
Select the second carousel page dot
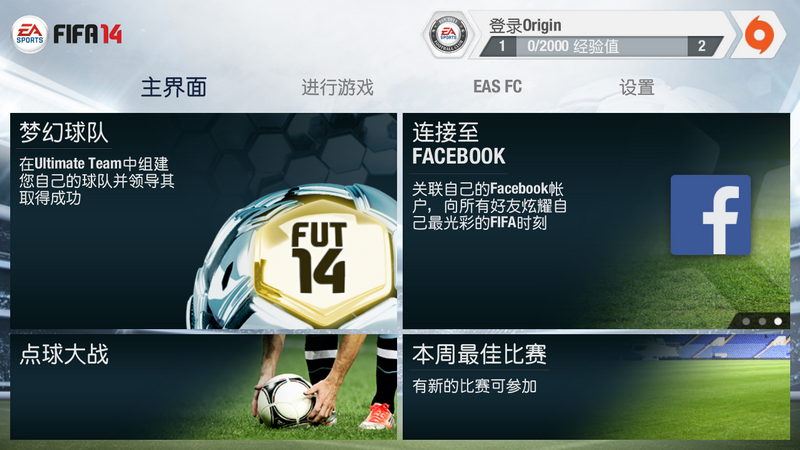click(762, 321)
